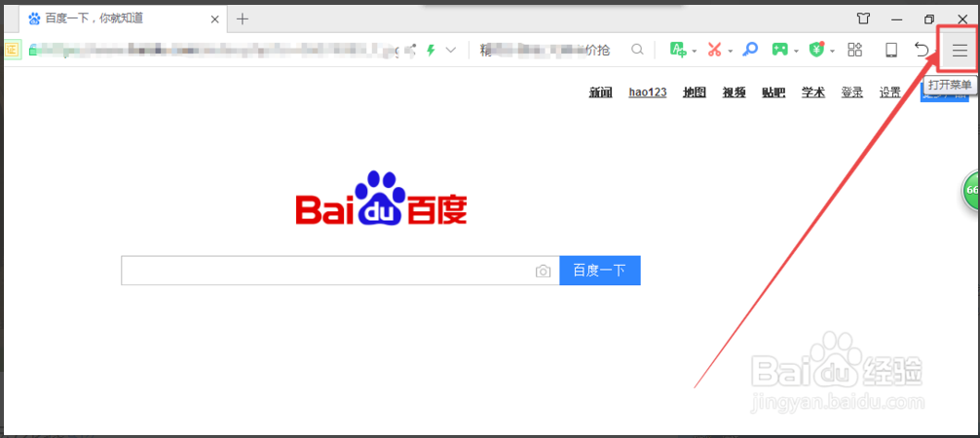Click the undo close tab arrow icon
This screenshot has width=980, height=438.
[x=922, y=50]
